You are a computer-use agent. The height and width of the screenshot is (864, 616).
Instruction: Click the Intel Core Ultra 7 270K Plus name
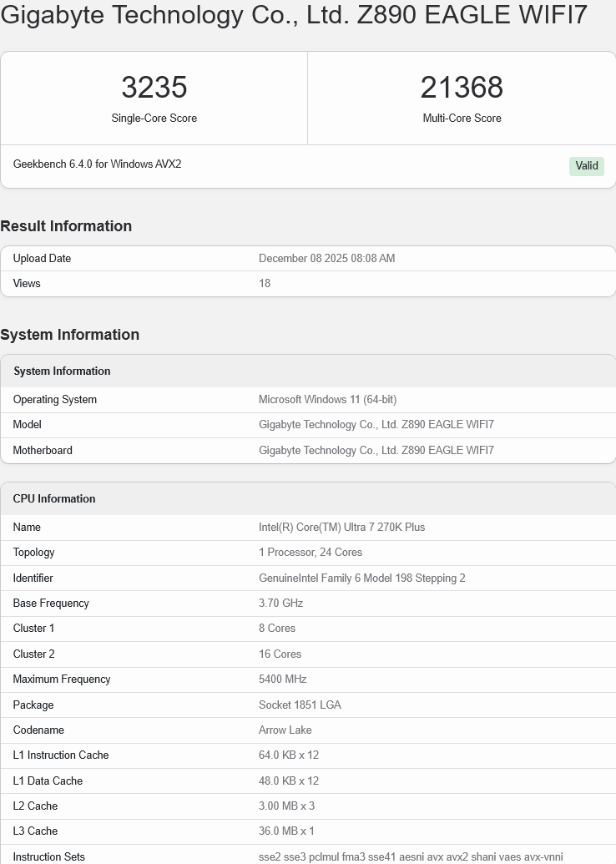(x=341, y=528)
